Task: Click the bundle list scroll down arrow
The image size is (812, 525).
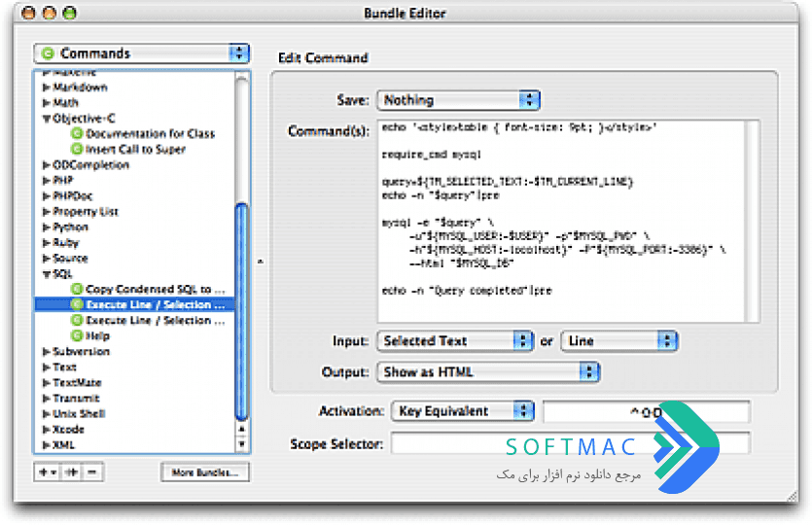Action: 241,443
